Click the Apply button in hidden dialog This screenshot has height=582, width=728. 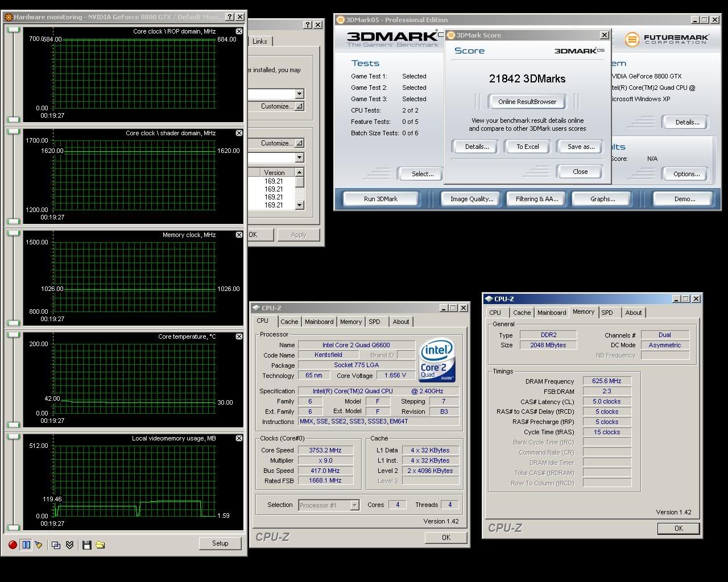pos(299,235)
